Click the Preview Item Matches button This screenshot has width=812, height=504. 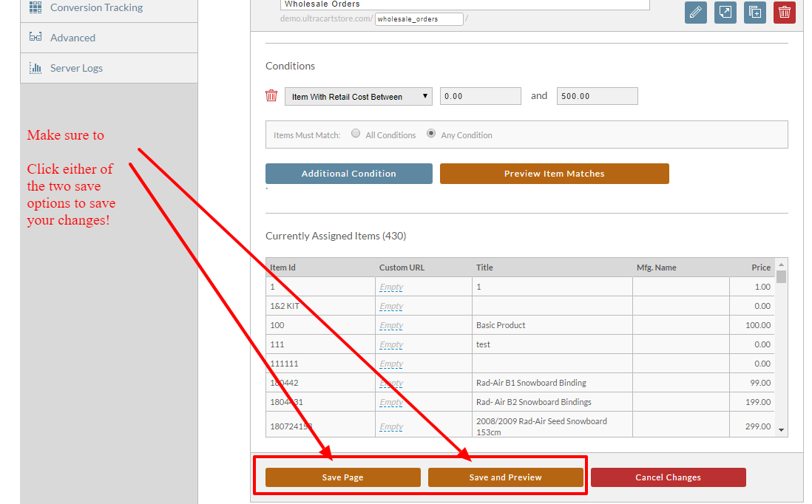coord(555,174)
